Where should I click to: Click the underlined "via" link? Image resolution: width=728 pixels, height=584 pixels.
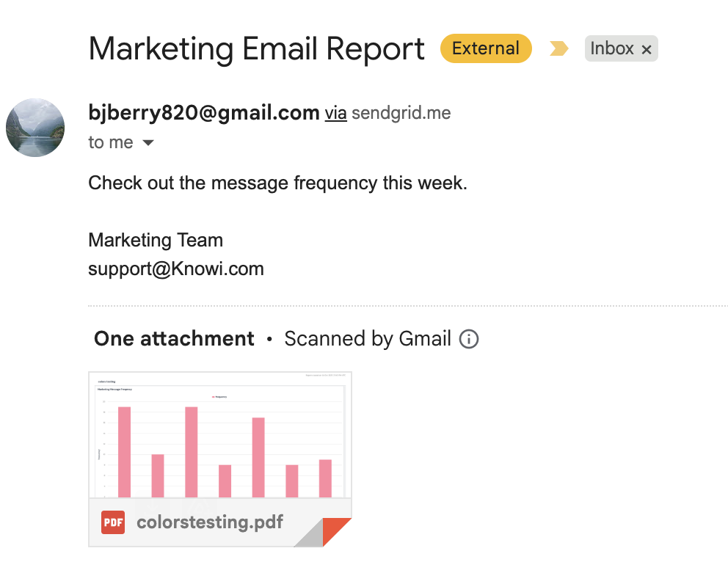(335, 113)
